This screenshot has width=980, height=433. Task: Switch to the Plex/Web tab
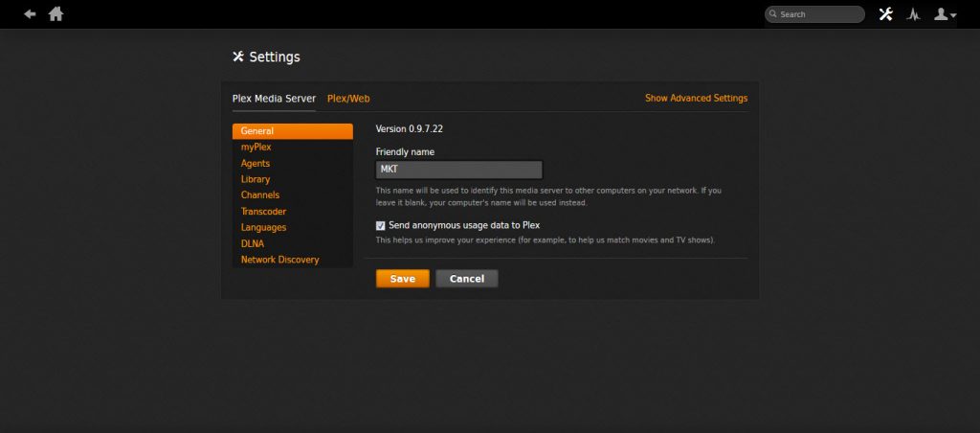348,99
